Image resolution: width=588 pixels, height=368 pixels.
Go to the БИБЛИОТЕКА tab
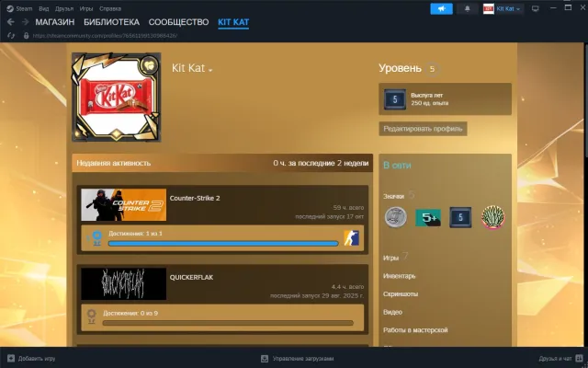pyautogui.click(x=112, y=22)
